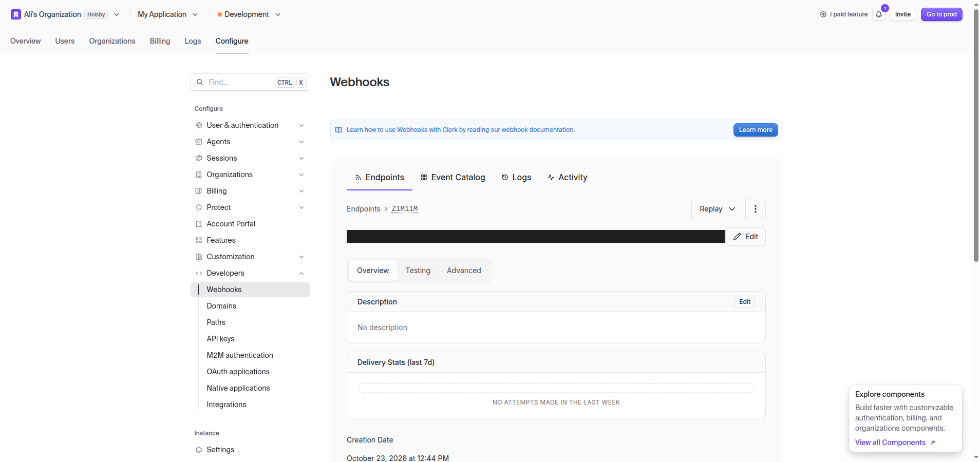The image size is (980, 462).
Task: Select the Advanced sub-tab
Action: point(464,271)
